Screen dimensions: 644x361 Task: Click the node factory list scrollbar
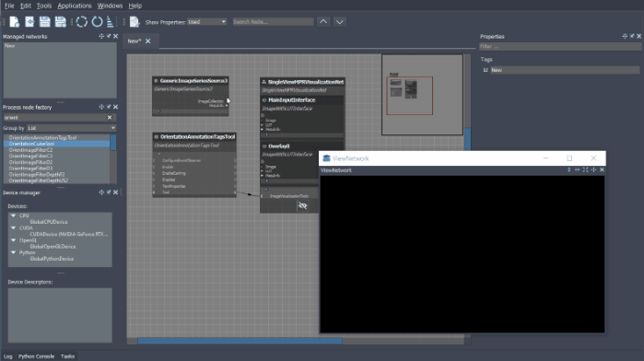tap(113, 143)
